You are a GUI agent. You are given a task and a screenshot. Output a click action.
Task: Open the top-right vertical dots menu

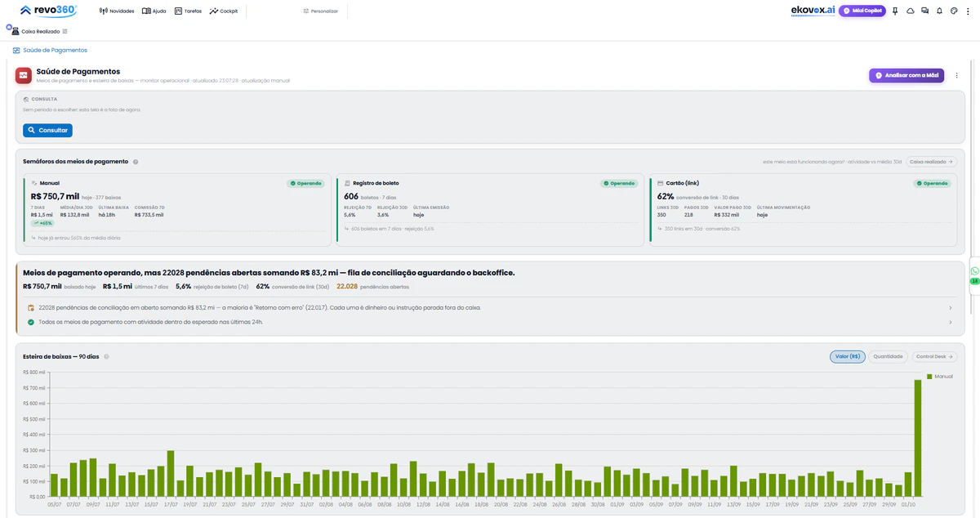coord(969,11)
